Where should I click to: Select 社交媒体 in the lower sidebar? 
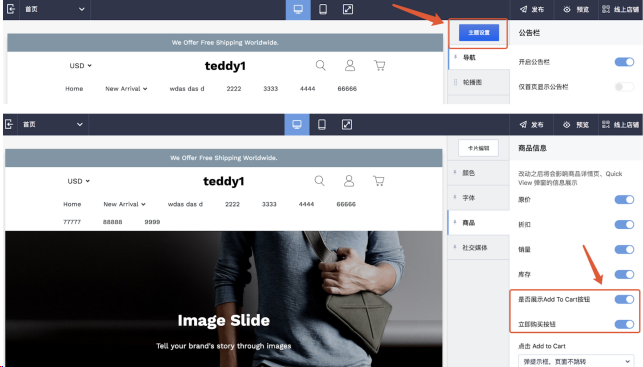(x=478, y=248)
